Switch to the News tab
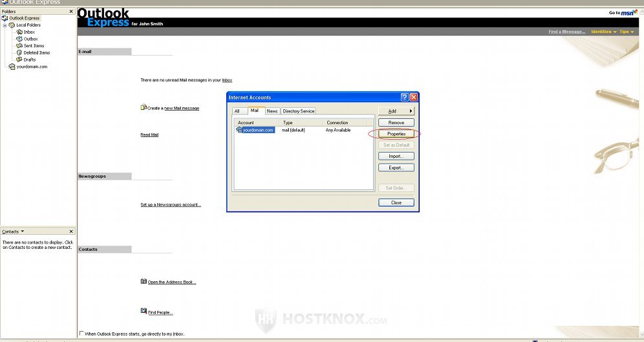Viewport: 644px width, 342px height. point(272,111)
